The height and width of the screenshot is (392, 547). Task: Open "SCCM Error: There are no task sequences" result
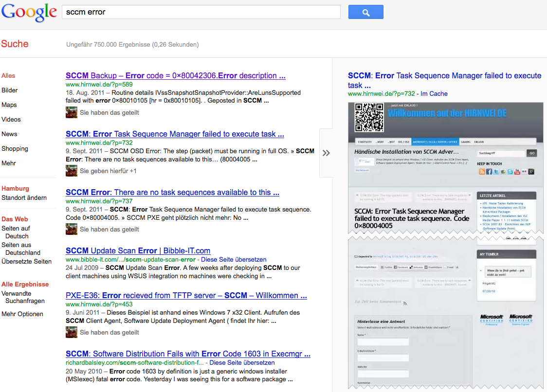[x=172, y=192]
